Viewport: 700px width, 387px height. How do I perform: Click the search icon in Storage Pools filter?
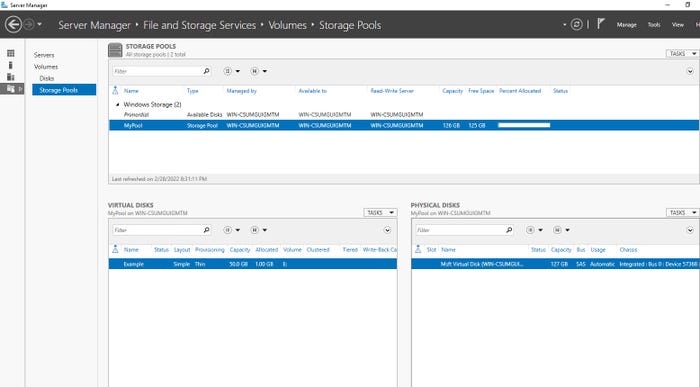(206, 71)
